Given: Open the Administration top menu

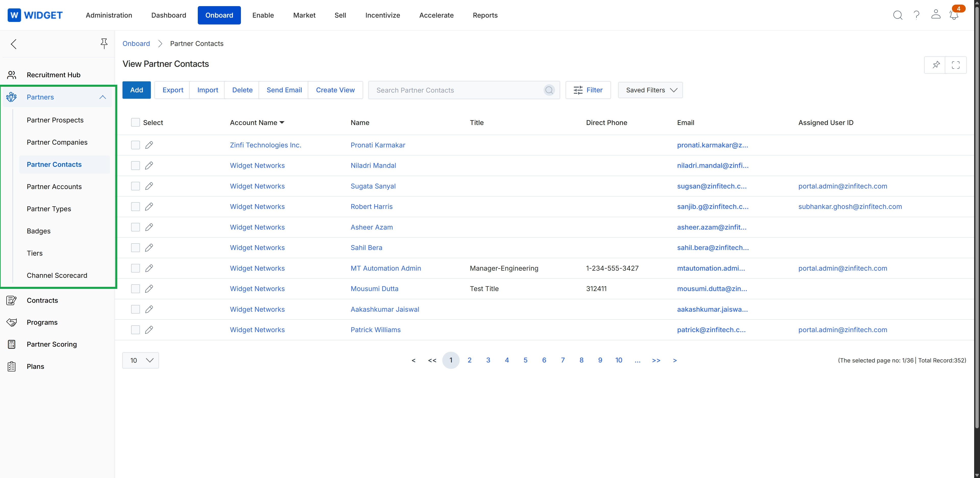Looking at the screenshot, I should [109, 15].
